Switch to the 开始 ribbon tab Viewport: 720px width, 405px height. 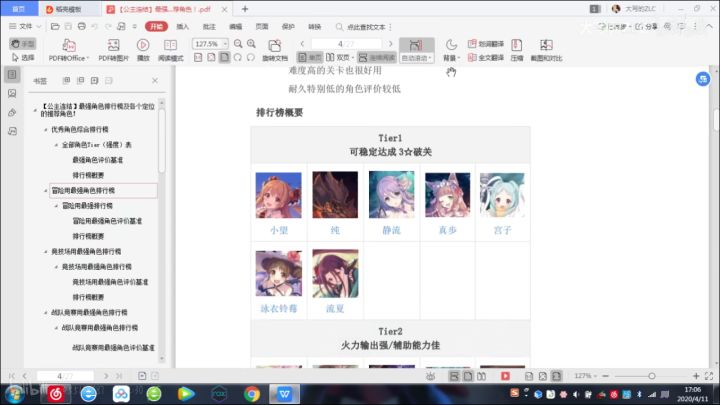coord(156,27)
